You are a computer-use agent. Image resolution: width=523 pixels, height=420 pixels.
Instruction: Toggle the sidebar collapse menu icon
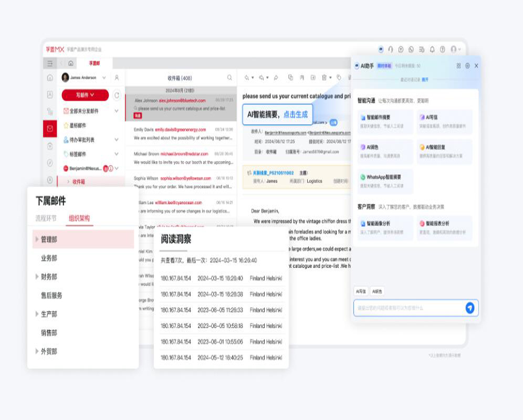point(50,63)
